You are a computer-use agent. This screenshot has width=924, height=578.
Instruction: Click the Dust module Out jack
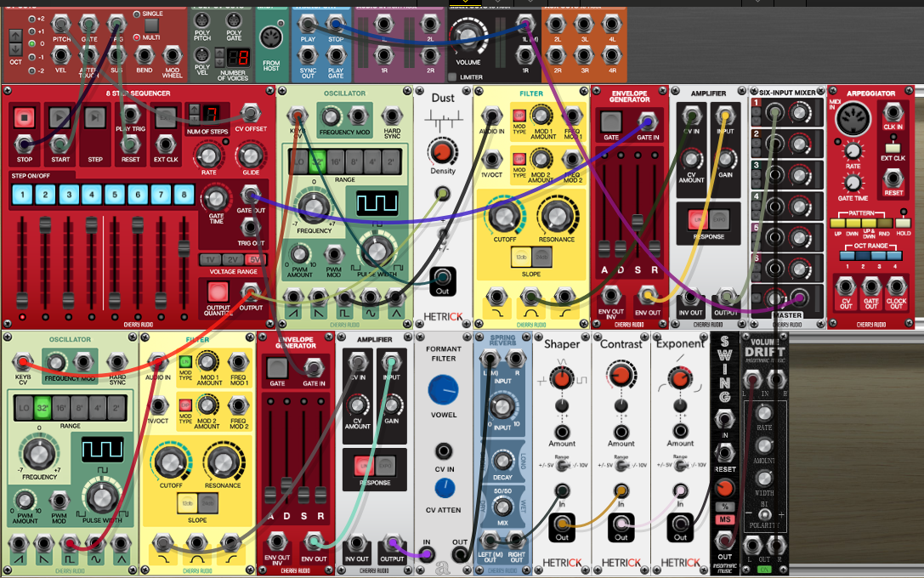[443, 277]
